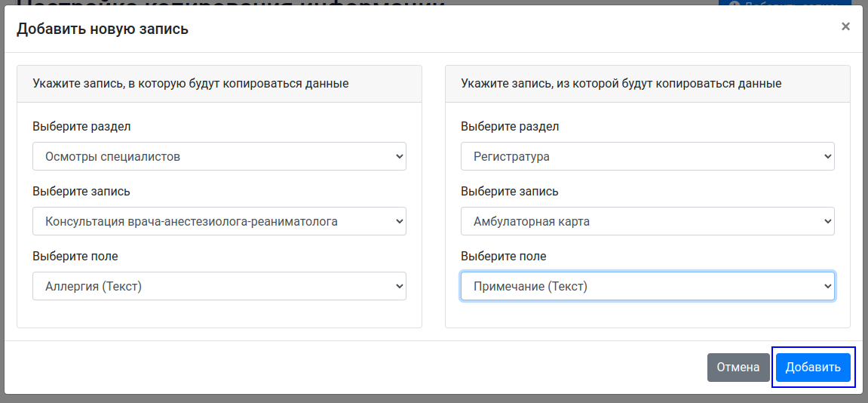Click 'Выберите поле' label in the left panel
This screenshot has height=403, width=868.
(75, 256)
